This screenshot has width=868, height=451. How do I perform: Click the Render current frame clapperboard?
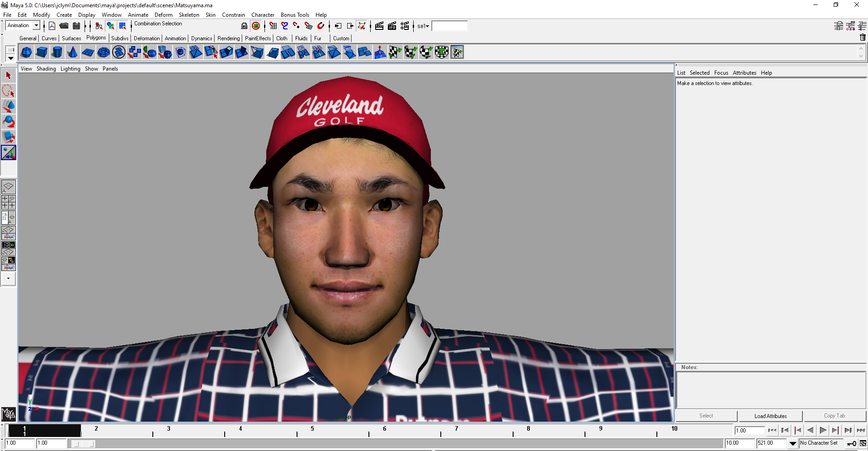coord(379,26)
